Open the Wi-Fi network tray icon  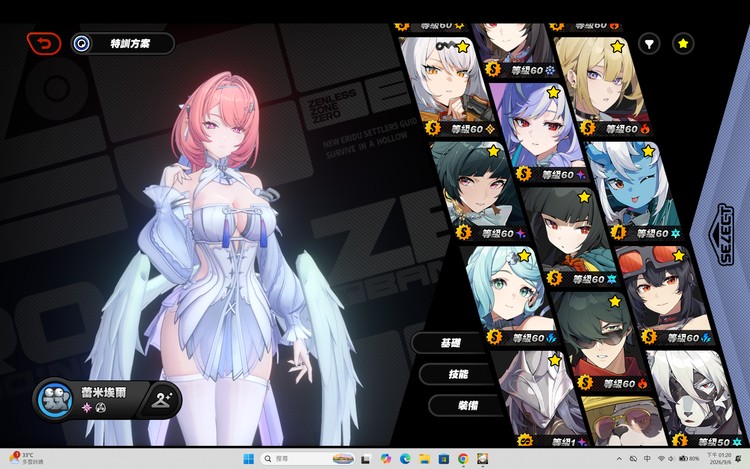(x=661, y=459)
